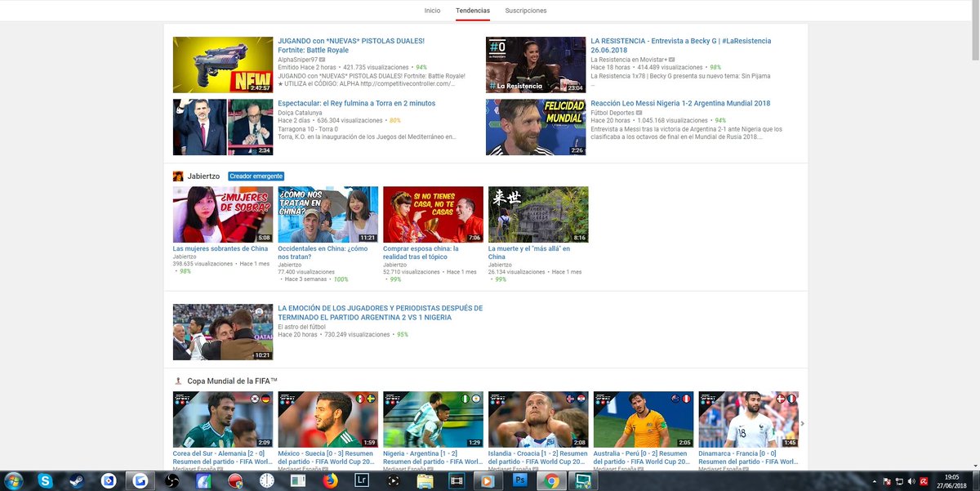Open 'LA RESISTENCIA - Entrevista a Becky G' title

coord(680,45)
